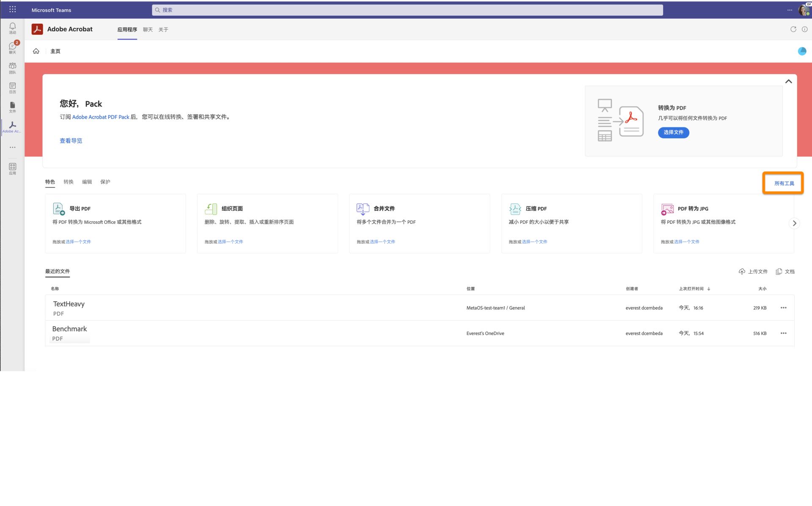Click the 位置 column header
This screenshot has height=506, width=812.
[x=470, y=289]
